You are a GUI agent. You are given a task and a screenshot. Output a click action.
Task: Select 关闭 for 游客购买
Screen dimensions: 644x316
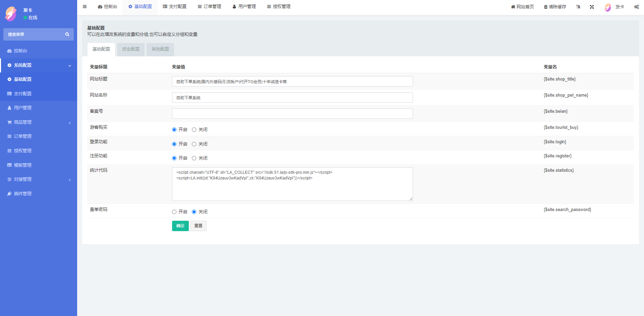click(x=194, y=130)
